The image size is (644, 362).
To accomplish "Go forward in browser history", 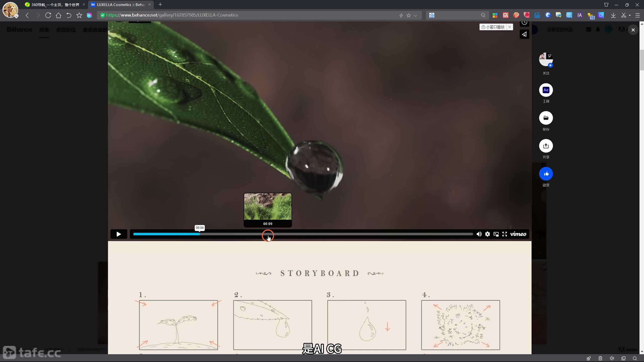I will tap(38, 15).
